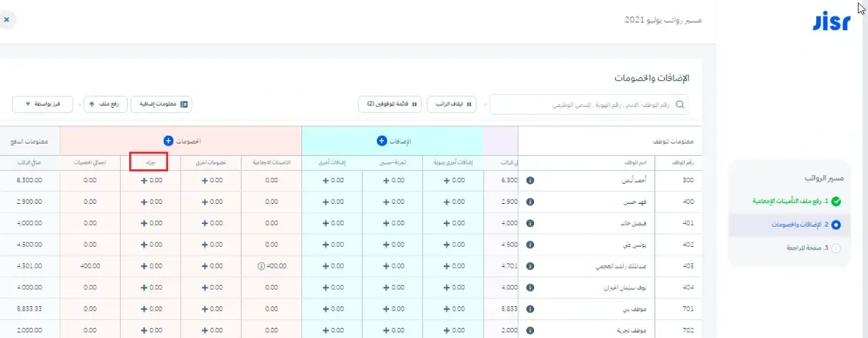Open info icon for employee number 701

tap(530, 309)
